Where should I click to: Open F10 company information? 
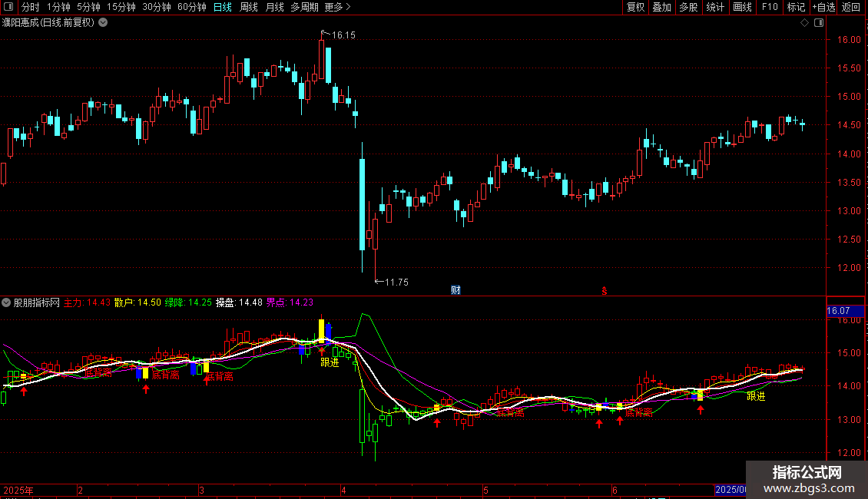(770, 7)
